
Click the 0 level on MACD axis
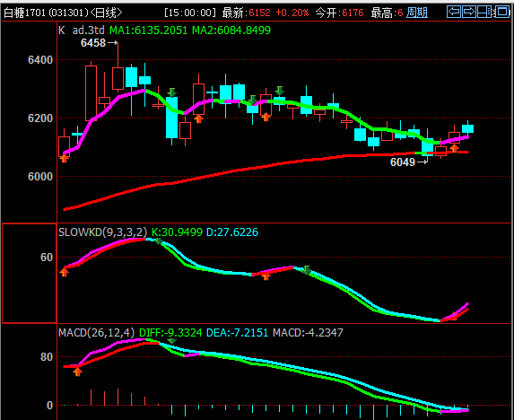49,406
